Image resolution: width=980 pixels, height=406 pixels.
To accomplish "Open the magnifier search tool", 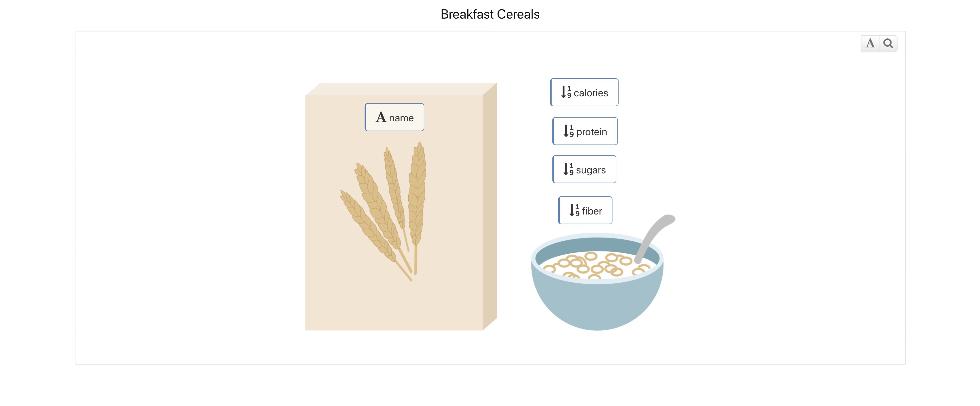I will pyautogui.click(x=888, y=44).
